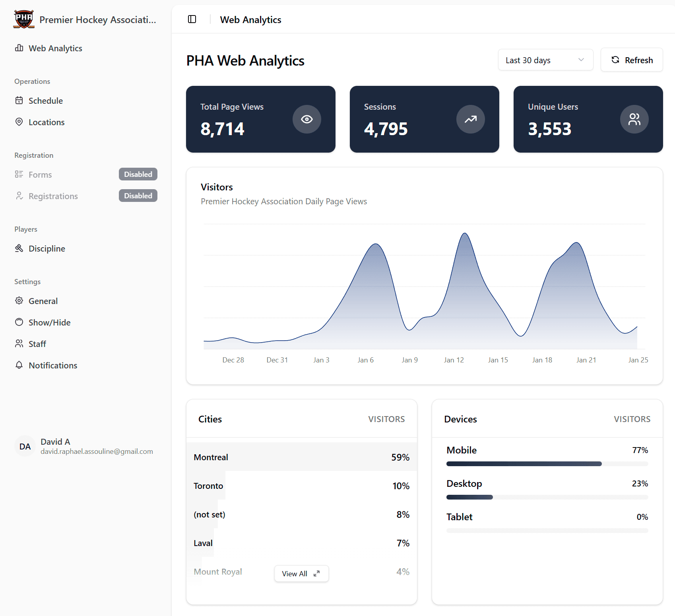Click the Notifications bell icon

[19, 365]
